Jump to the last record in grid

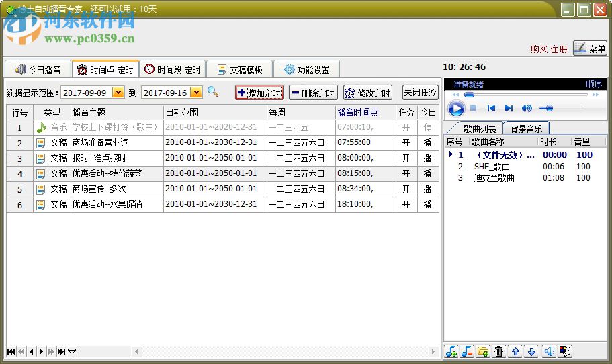coord(61,351)
